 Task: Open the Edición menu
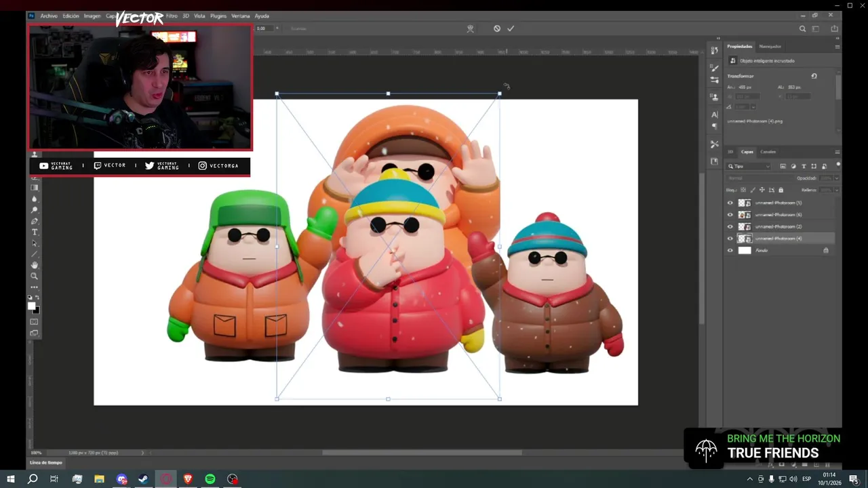coord(71,16)
